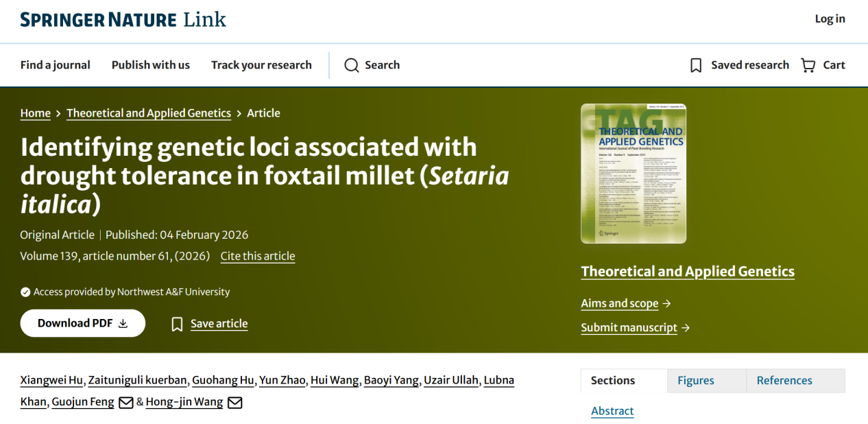Go to Theoretical and Applied Genetics breadcrumb

point(149,113)
